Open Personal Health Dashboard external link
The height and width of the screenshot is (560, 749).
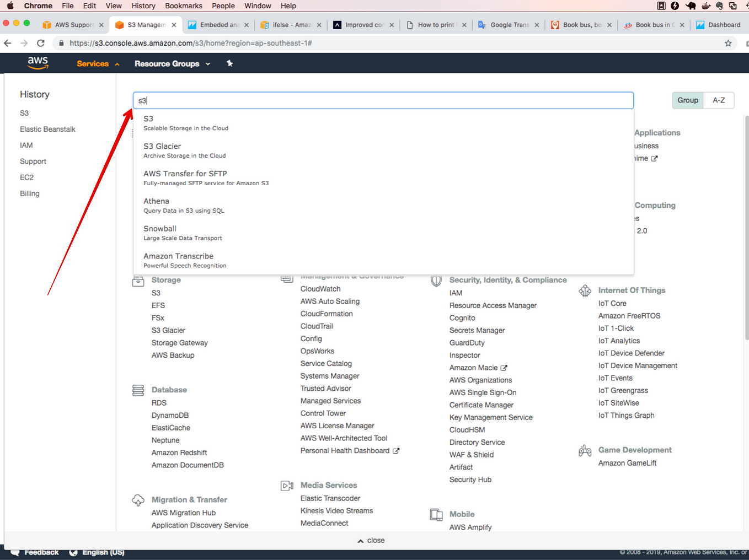coord(350,451)
